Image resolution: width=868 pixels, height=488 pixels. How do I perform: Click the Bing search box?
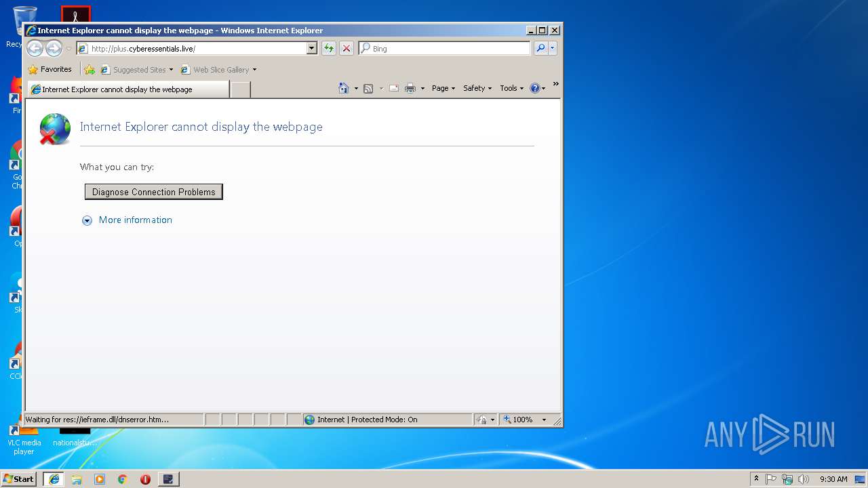click(x=445, y=48)
